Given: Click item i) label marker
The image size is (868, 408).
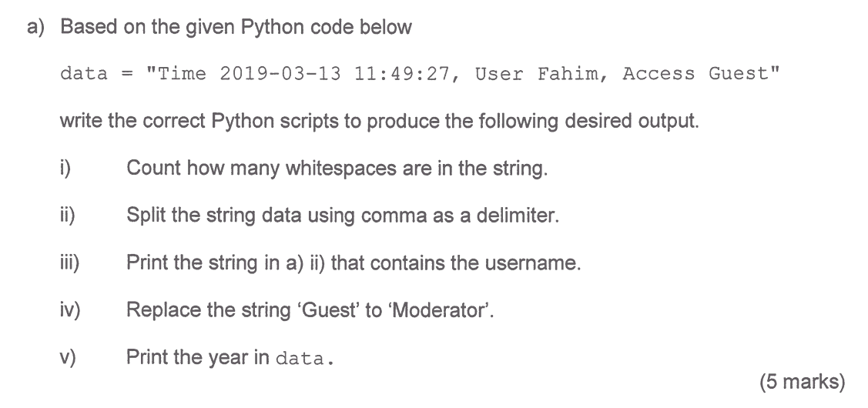Looking at the screenshot, I should [x=66, y=168].
